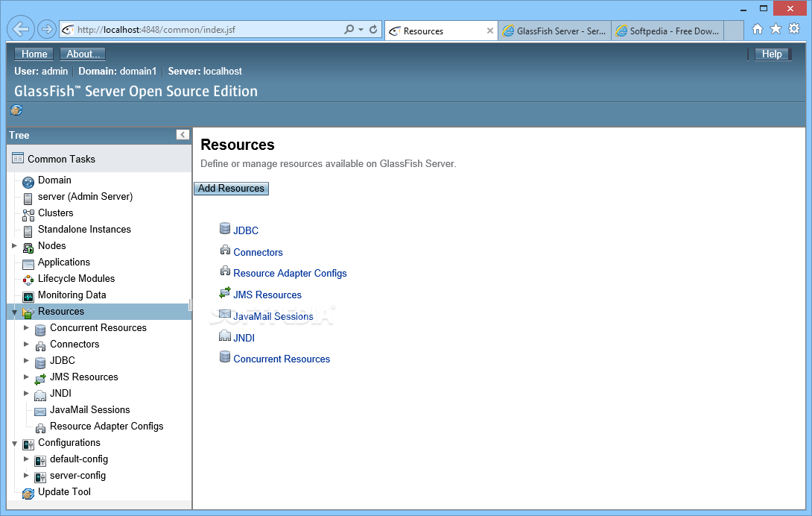Collapse the Tree panel with arrow button

click(183, 135)
